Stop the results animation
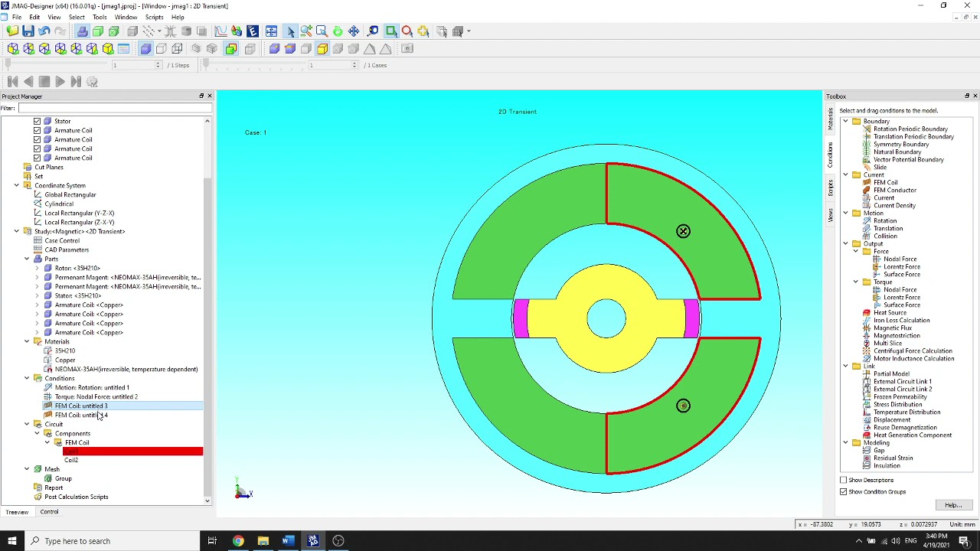Screen dimensions: 980x551 tap(44, 82)
